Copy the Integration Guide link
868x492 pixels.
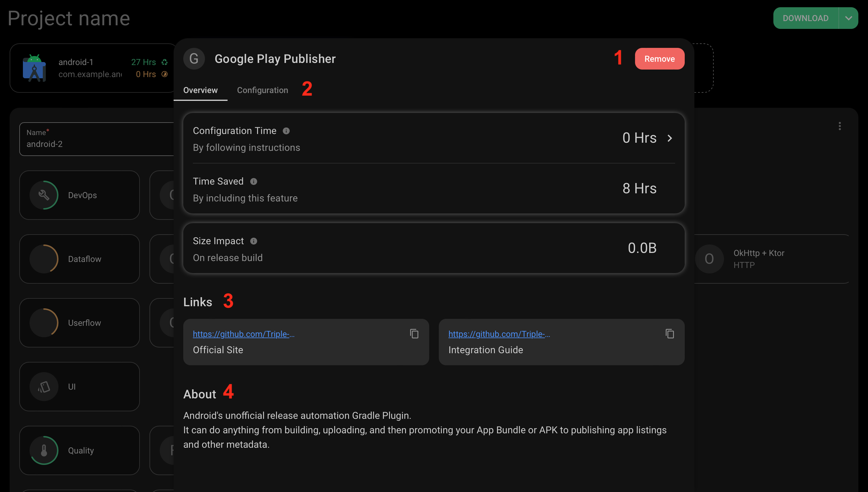(669, 334)
